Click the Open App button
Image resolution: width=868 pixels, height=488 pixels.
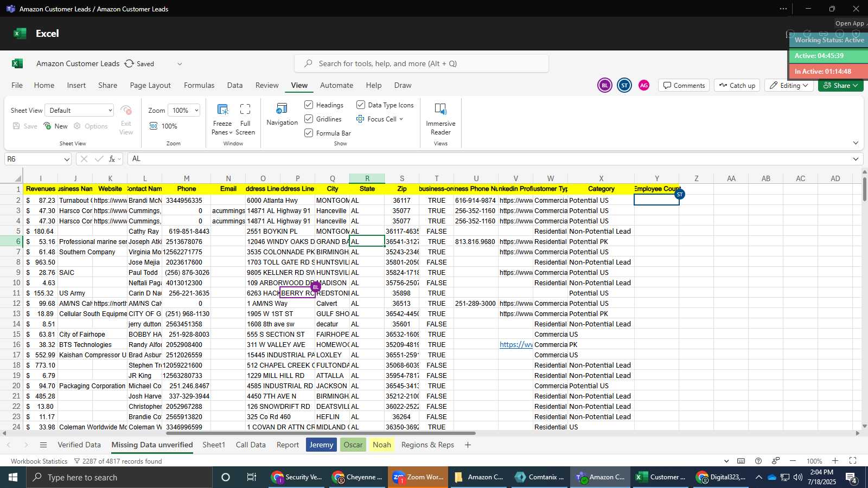pyautogui.click(x=850, y=23)
